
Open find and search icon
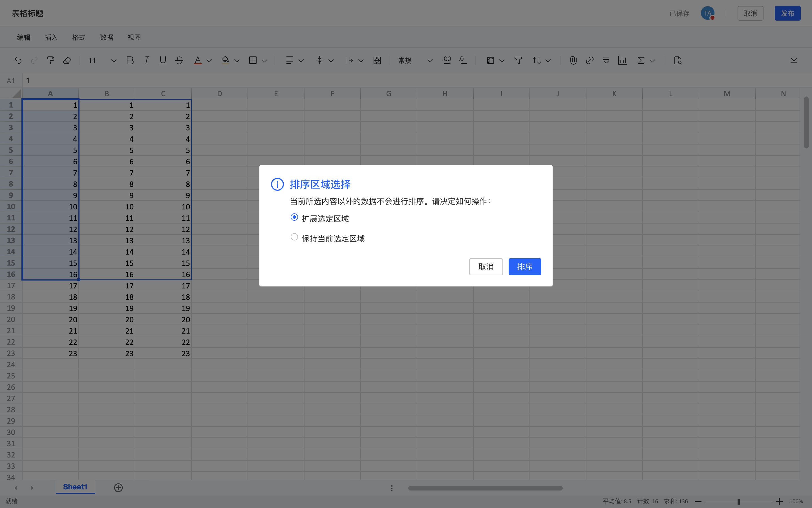coord(678,60)
